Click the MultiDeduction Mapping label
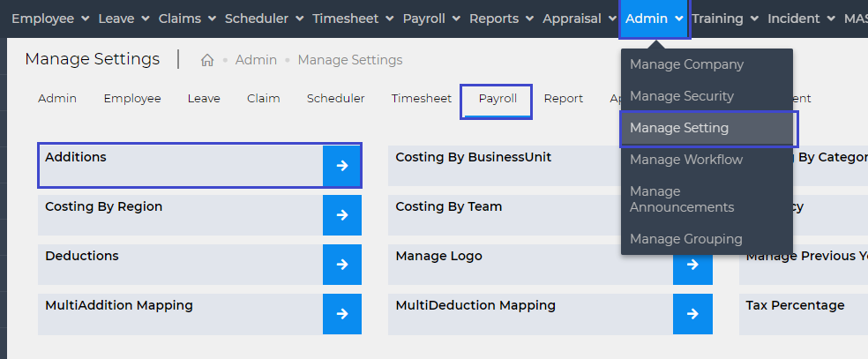868x359 pixels. click(475, 305)
